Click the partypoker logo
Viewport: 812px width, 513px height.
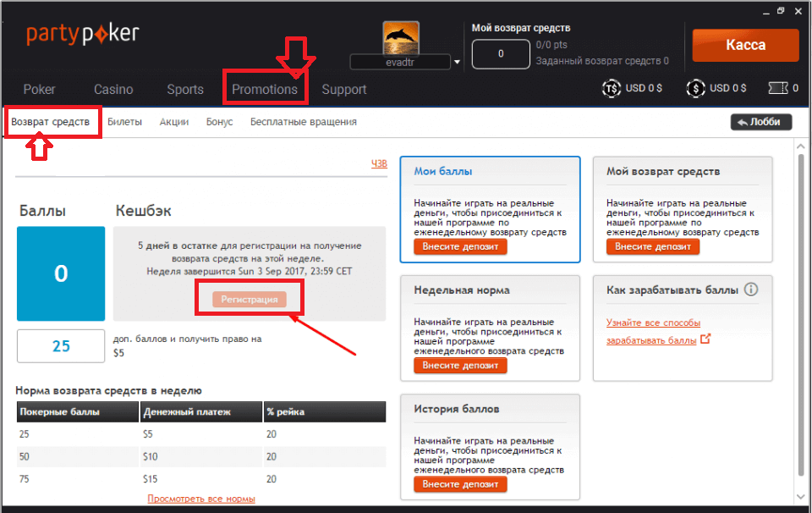pyautogui.click(x=82, y=35)
